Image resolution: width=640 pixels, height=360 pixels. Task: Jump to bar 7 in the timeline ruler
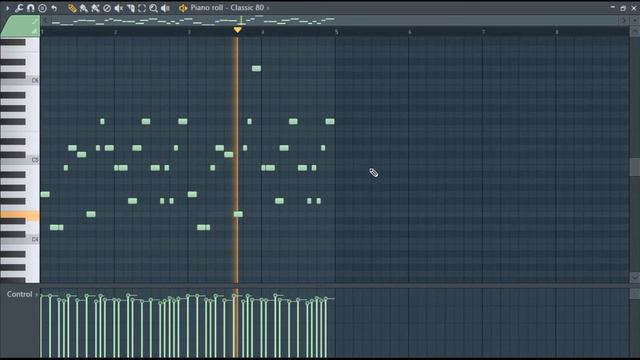tap(484, 32)
